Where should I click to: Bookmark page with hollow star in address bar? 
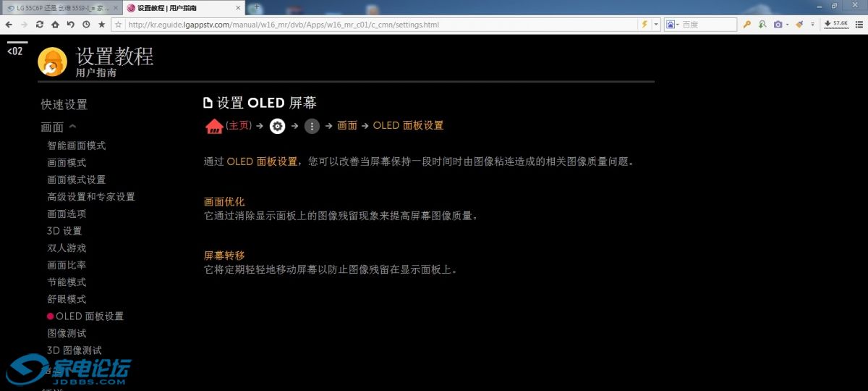tap(117, 25)
